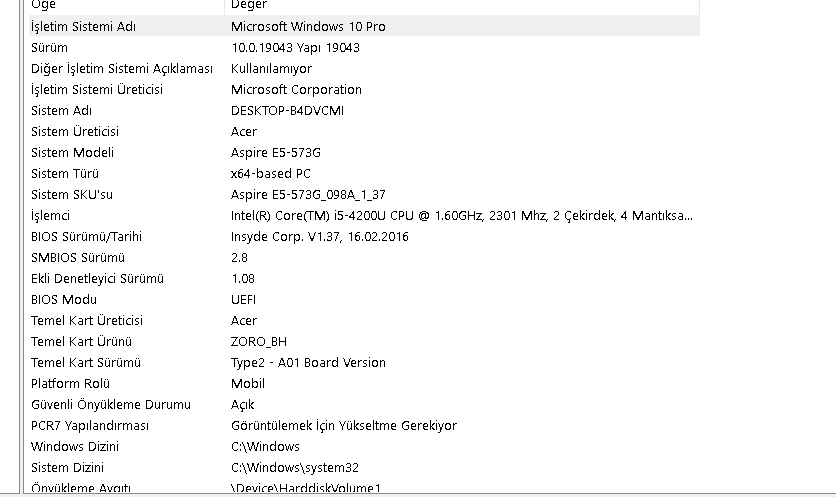Screen dimensions: 836x497
Task: Click the Sürüm row showing 10.0.19043
Action: [x=364, y=47]
